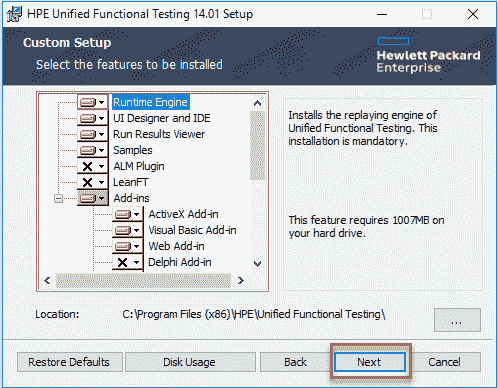The image size is (498, 388).
Task: Select Delphi Add-in label
Action: (180, 262)
